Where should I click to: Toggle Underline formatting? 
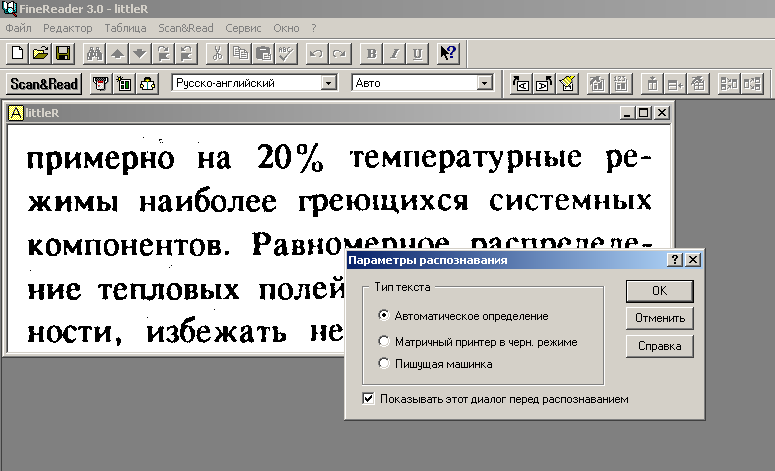point(417,53)
